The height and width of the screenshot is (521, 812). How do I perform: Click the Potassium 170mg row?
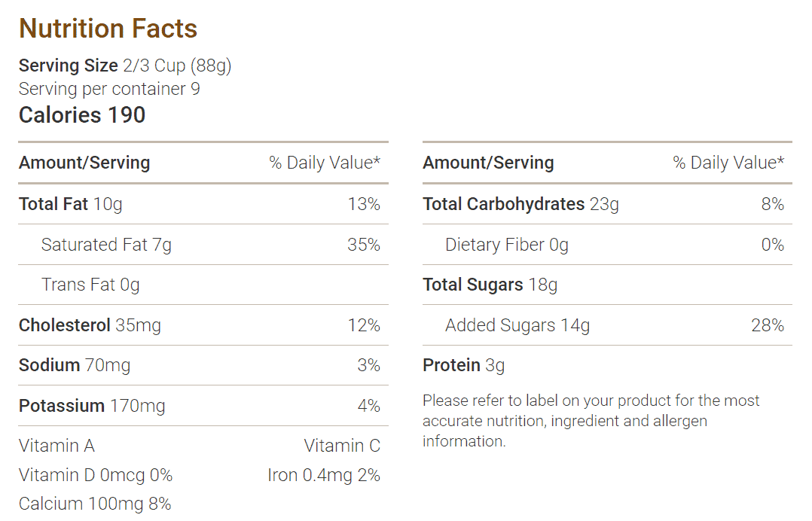click(x=203, y=406)
